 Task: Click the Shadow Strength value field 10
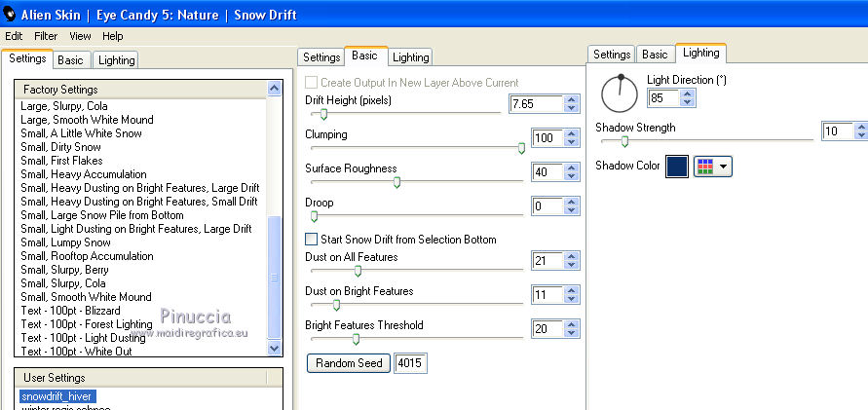point(837,131)
